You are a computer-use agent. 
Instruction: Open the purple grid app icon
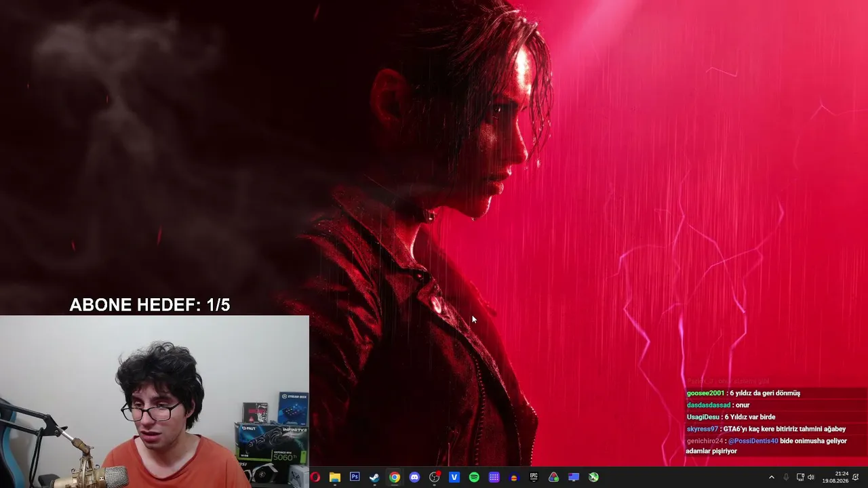[x=494, y=477]
